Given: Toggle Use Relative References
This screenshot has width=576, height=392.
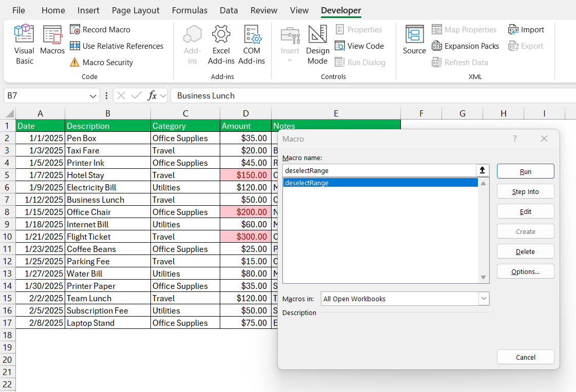Looking at the screenshot, I should coord(117,46).
